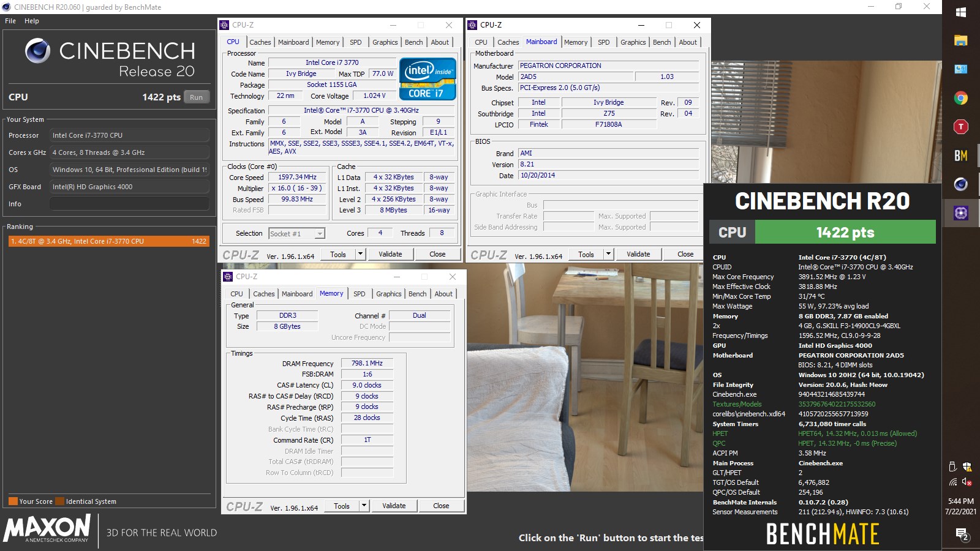Open the notification center icon

tap(963, 534)
